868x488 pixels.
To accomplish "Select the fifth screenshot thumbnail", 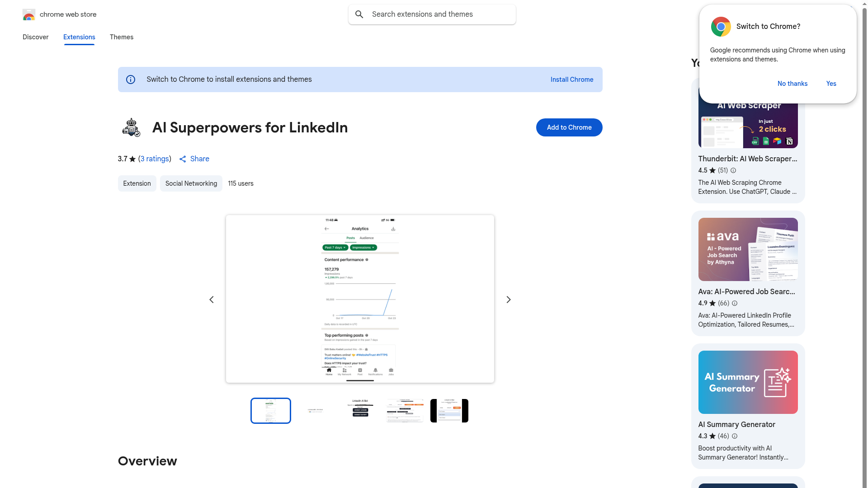I will 449,411.
